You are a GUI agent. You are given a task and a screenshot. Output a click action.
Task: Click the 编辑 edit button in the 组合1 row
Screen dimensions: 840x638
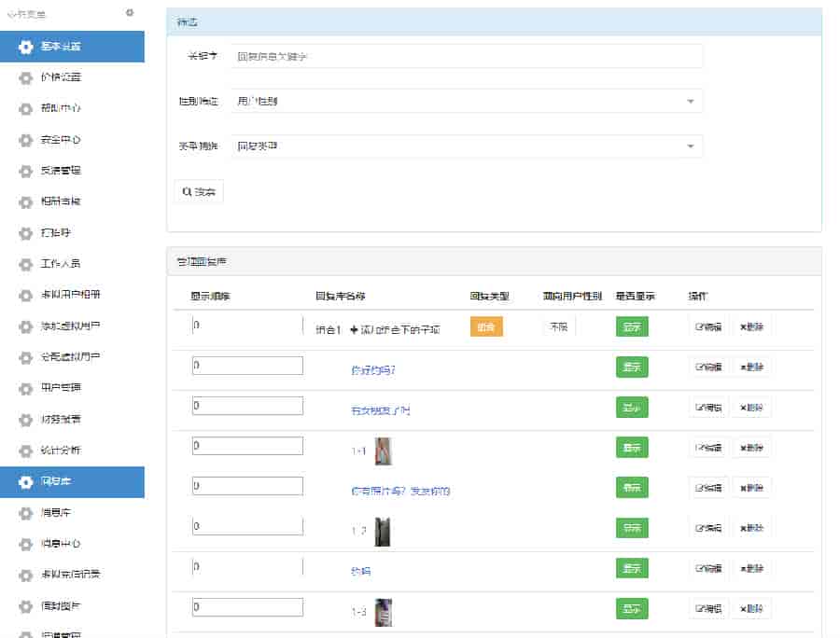tap(708, 327)
